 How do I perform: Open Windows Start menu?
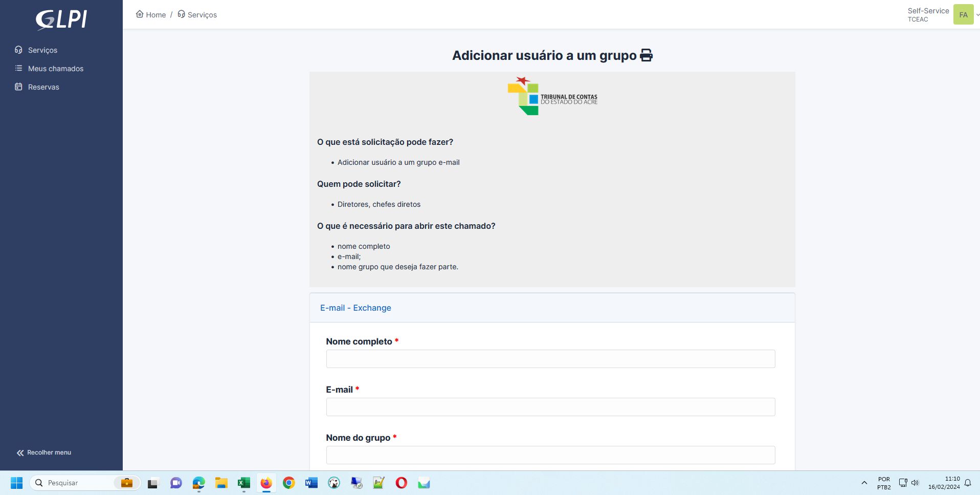click(x=17, y=483)
